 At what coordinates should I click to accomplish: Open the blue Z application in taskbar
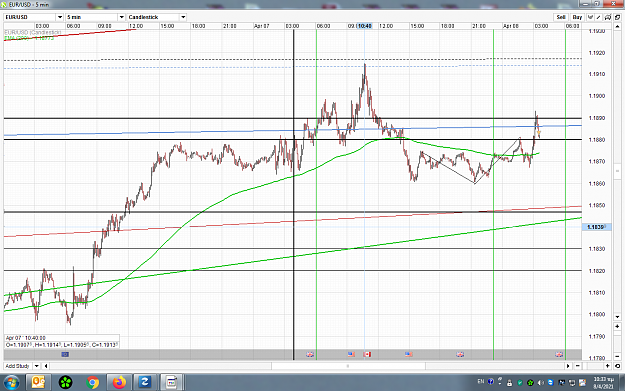tap(144, 383)
